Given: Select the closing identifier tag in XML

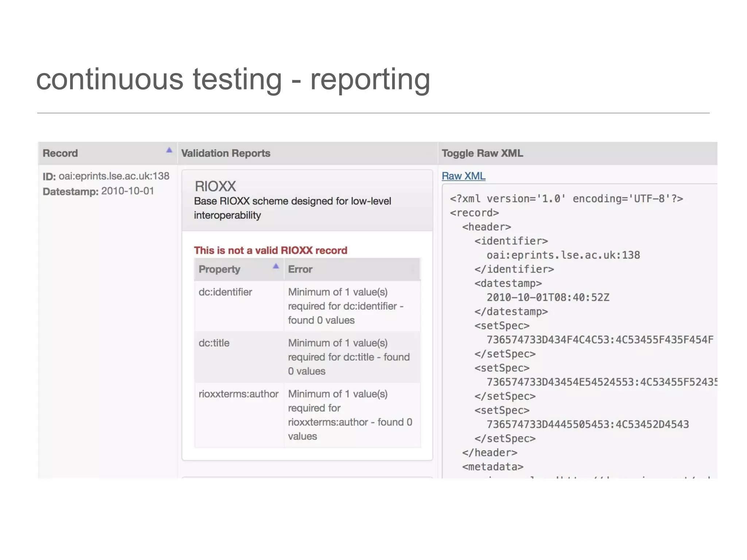Looking at the screenshot, I should tap(514, 269).
